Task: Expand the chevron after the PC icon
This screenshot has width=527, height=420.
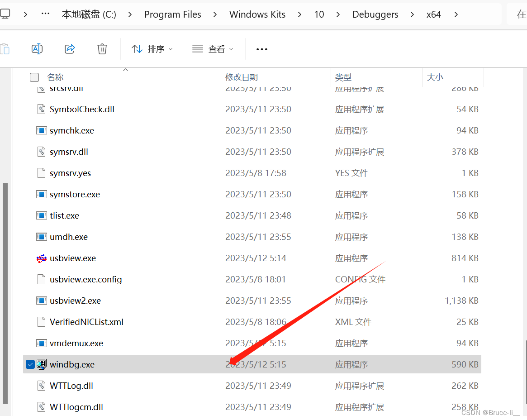Action: click(x=25, y=14)
